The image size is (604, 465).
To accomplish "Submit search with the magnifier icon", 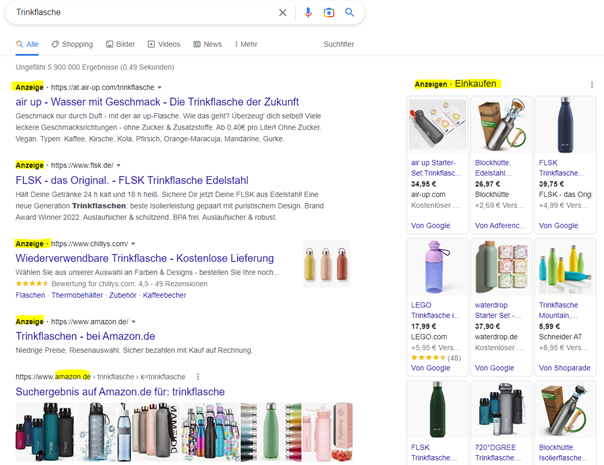I will (x=349, y=12).
